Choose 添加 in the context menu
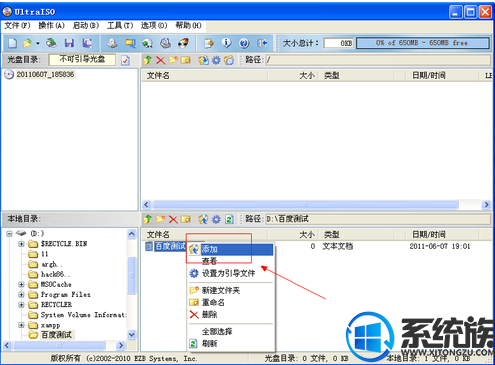Image resolution: width=495 pixels, height=365 pixels. [231, 249]
